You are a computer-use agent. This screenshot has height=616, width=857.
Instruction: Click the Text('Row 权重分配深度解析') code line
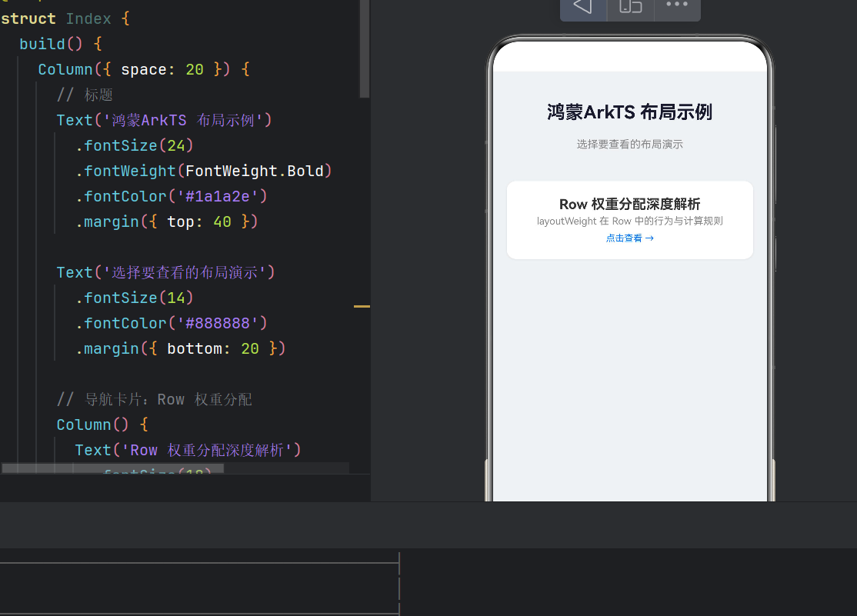click(188, 451)
